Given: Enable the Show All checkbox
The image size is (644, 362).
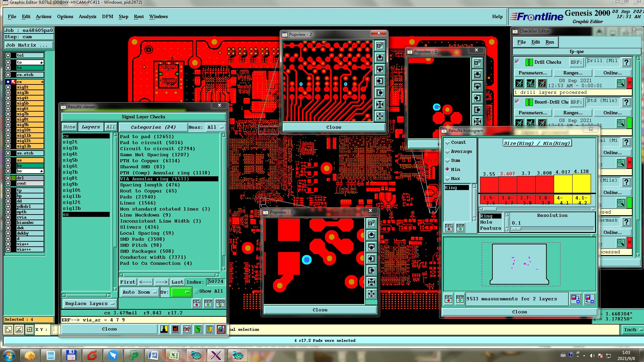Looking at the screenshot, I should tap(197, 291).
